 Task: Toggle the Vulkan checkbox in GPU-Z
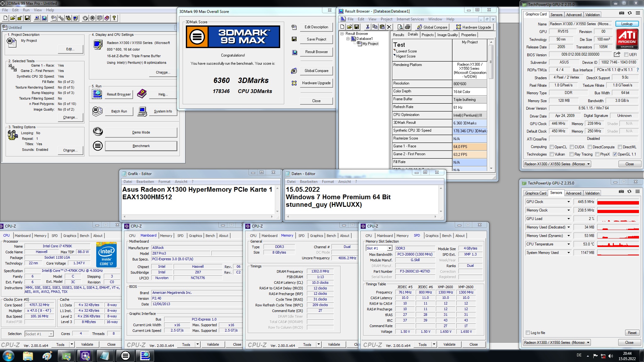click(x=552, y=154)
